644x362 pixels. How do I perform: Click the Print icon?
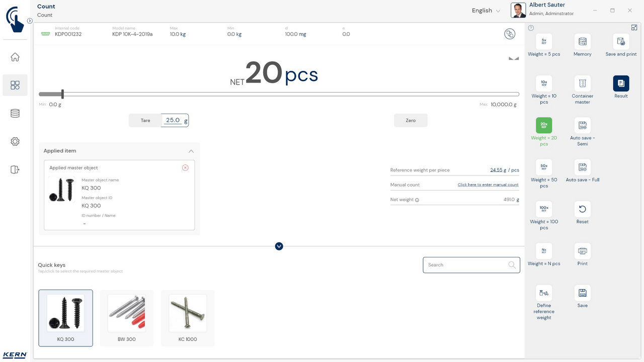582,251
